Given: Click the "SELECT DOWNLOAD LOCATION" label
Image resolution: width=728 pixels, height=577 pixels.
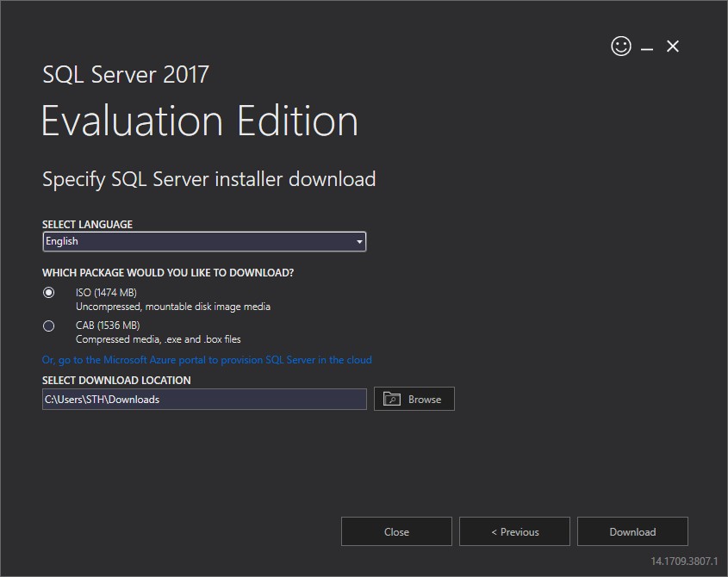Looking at the screenshot, I should pyautogui.click(x=116, y=380).
